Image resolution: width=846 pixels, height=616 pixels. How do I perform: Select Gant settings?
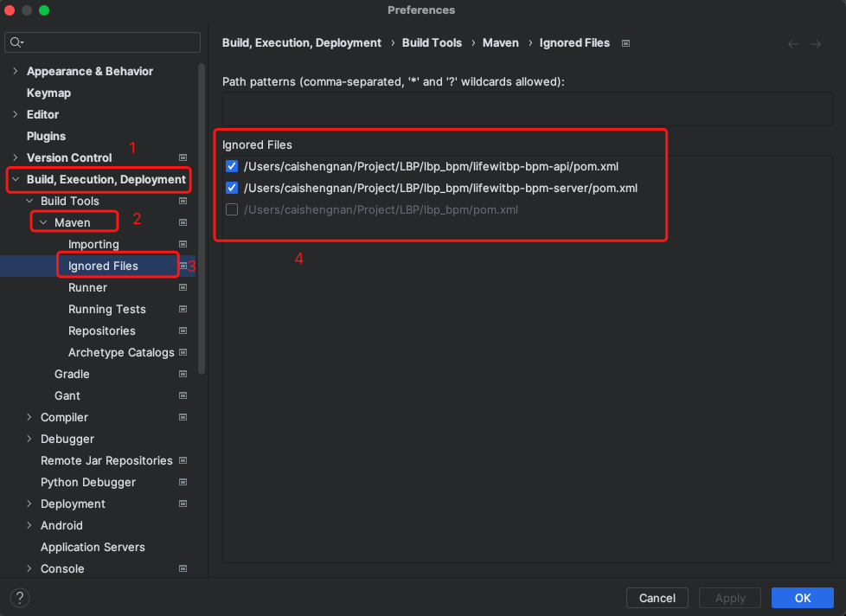67,395
